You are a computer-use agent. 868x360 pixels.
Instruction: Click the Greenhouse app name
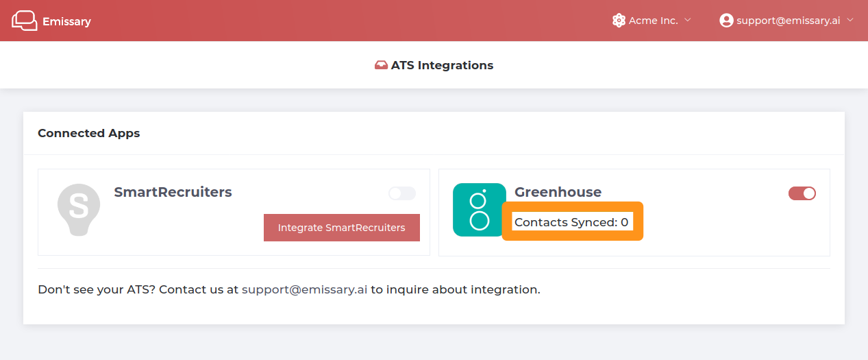coord(558,192)
